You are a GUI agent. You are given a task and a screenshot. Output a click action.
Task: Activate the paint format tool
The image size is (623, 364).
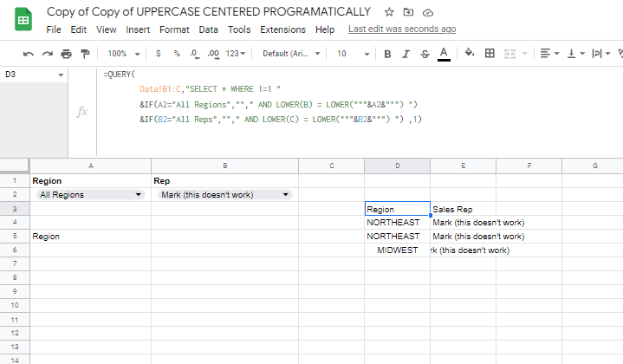click(85, 54)
